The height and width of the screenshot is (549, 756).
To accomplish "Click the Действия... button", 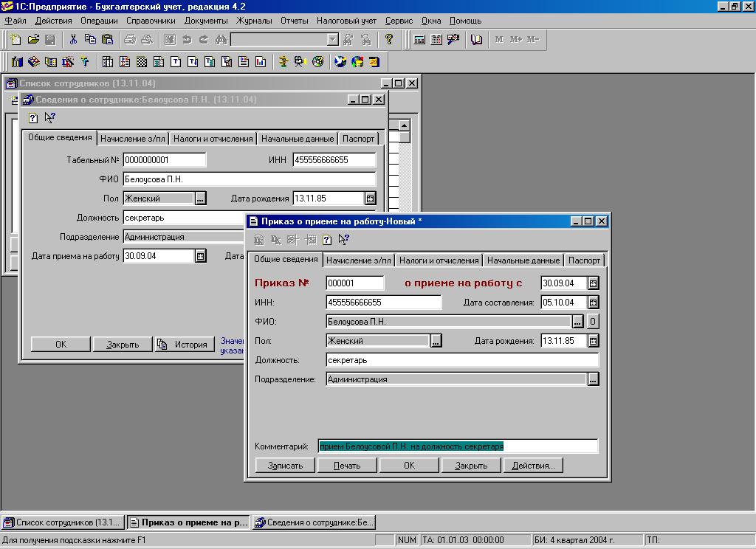I will (533, 466).
